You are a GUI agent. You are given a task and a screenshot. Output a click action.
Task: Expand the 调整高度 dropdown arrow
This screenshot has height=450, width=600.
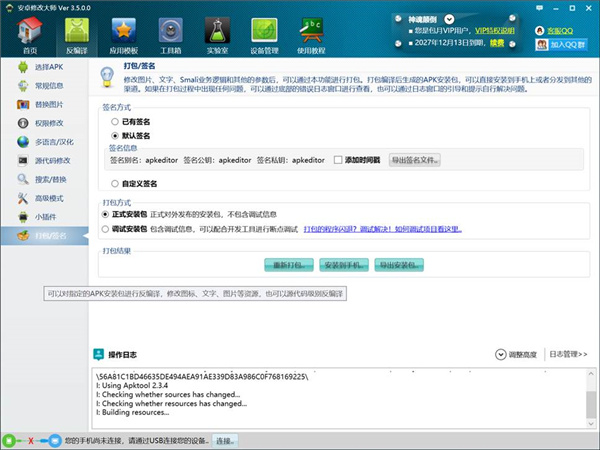click(502, 354)
